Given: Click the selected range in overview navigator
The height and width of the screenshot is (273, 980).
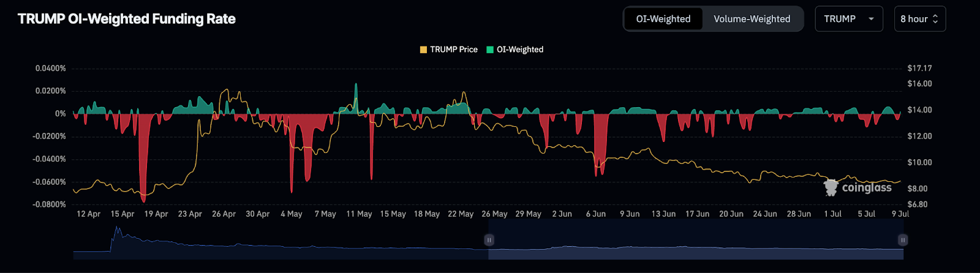Looking at the screenshot, I should [696, 240].
